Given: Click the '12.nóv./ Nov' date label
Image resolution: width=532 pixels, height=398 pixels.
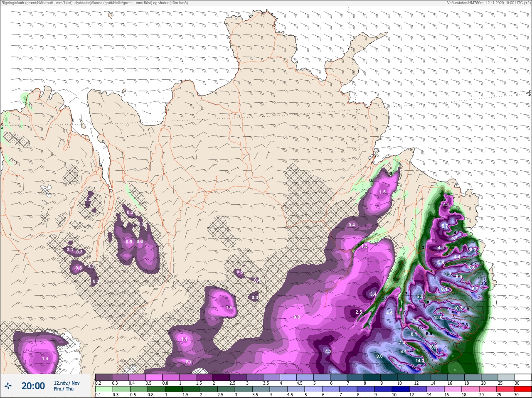Looking at the screenshot, I should [x=66, y=383].
